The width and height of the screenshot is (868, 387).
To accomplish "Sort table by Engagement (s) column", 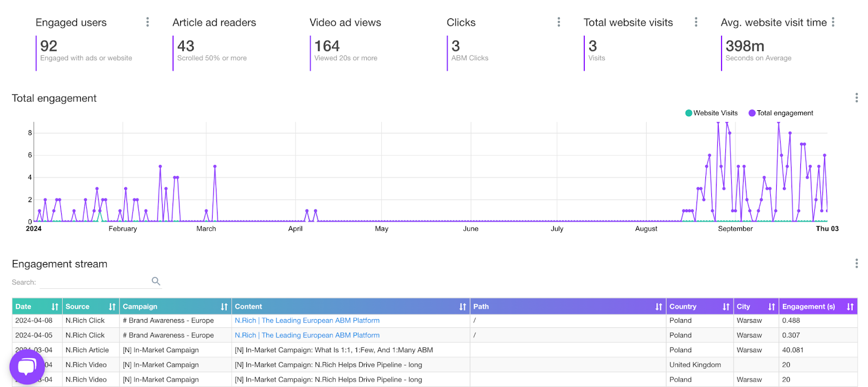I will (850, 307).
